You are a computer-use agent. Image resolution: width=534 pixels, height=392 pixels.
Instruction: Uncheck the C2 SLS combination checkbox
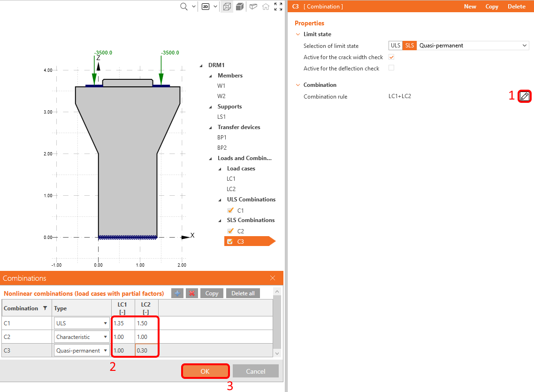click(230, 231)
